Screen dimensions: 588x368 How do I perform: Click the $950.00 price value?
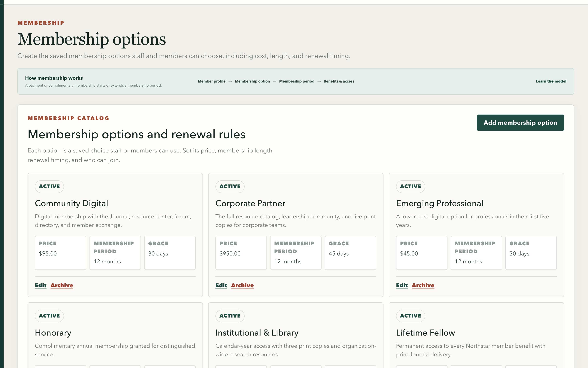230,253
